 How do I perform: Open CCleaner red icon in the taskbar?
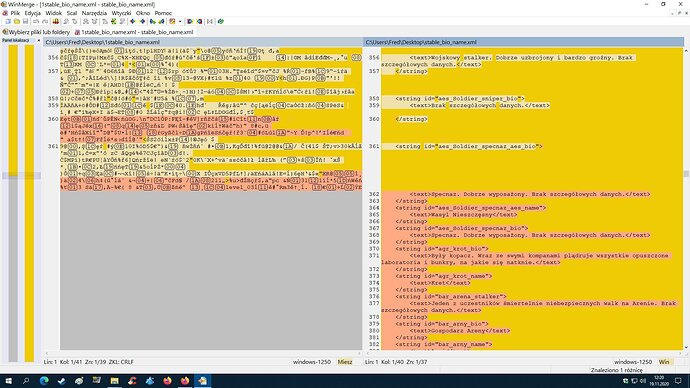click(x=132, y=381)
